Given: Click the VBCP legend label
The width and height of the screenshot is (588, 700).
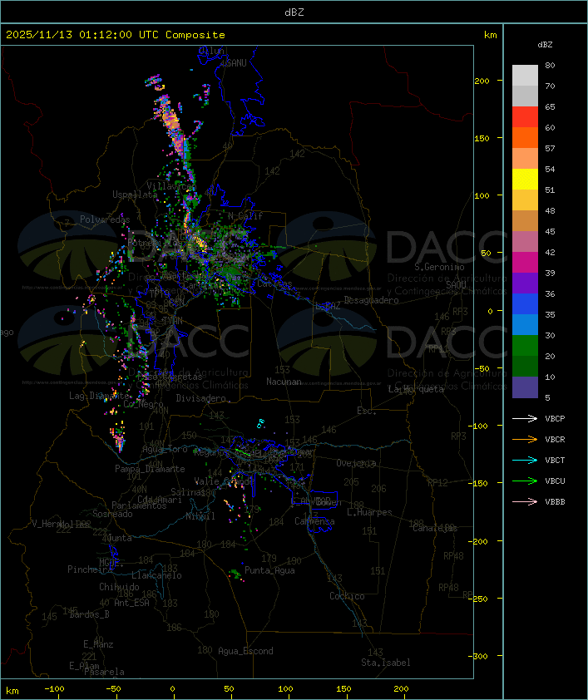Looking at the screenshot, I should pyautogui.click(x=555, y=419).
